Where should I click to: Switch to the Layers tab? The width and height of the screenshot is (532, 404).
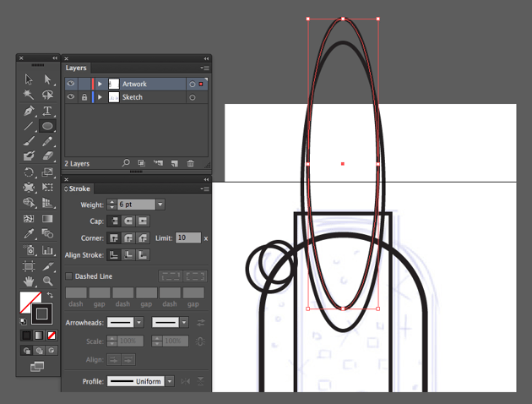pyautogui.click(x=76, y=68)
